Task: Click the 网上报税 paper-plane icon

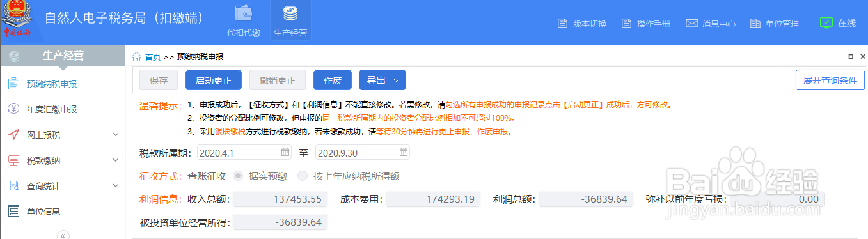Action: click(13, 135)
